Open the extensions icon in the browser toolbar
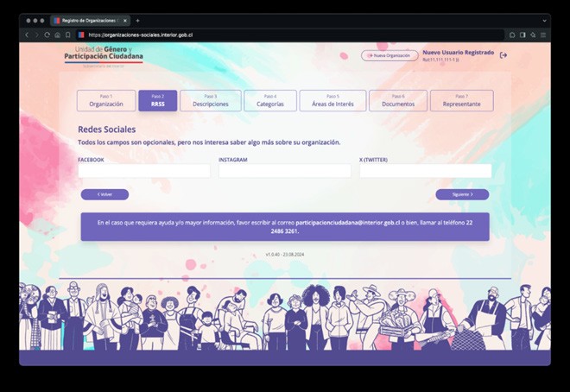Viewport: 570px width, 392px height. (512, 35)
